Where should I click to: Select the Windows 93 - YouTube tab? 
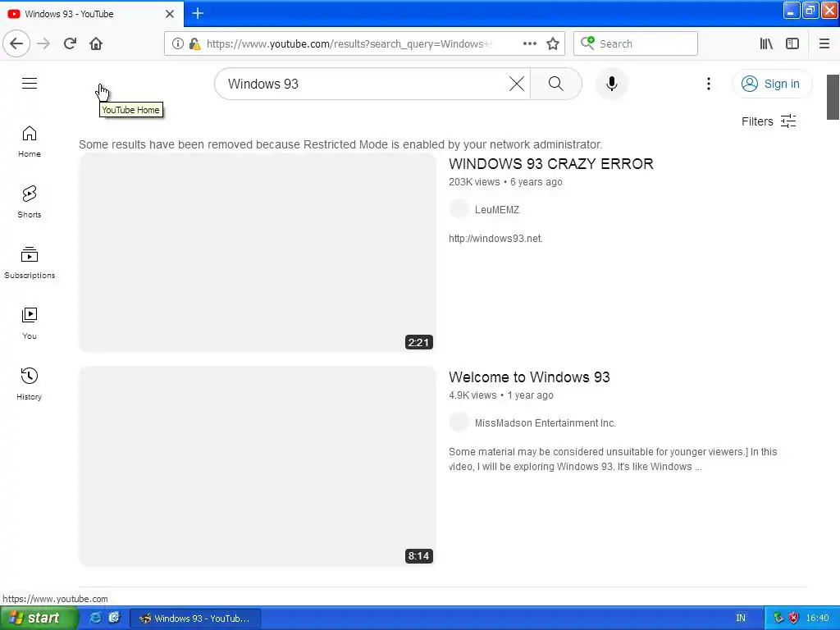click(91, 13)
